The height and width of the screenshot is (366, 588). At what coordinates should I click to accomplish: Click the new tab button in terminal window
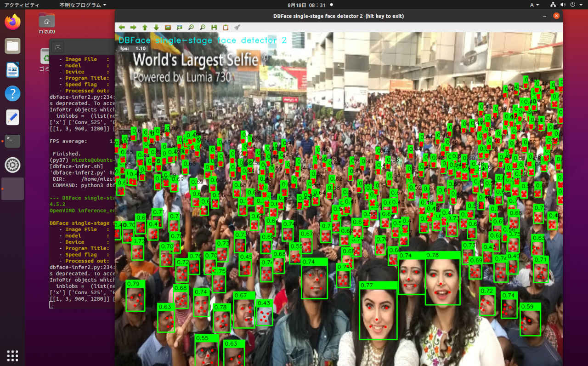(57, 47)
